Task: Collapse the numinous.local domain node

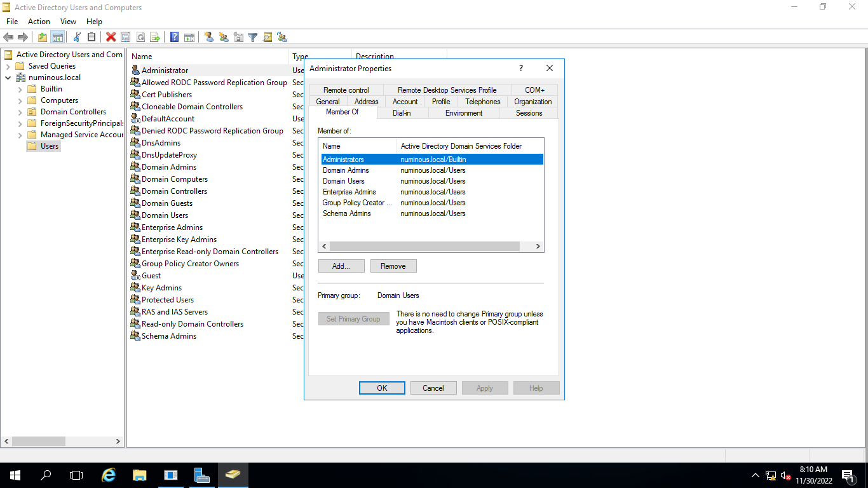Action: click(8, 78)
